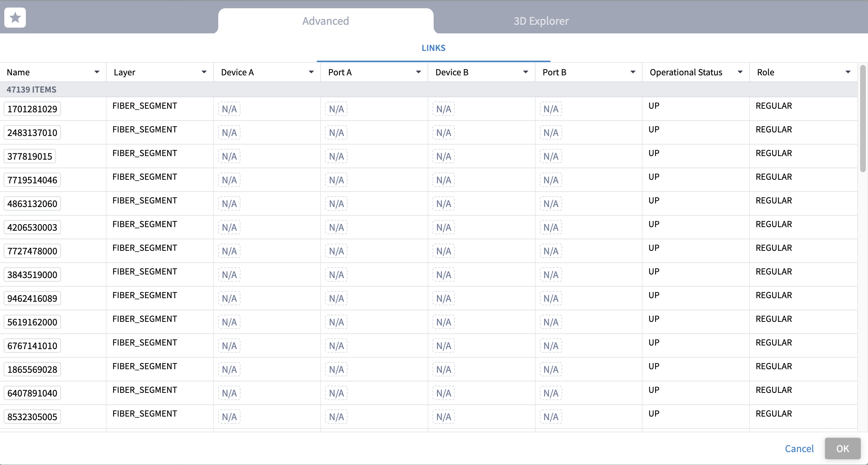Viewport: 868px width, 465px height.
Task: Switch to the Advanced tab
Action: pyautogui.click(x=326, y=21)
